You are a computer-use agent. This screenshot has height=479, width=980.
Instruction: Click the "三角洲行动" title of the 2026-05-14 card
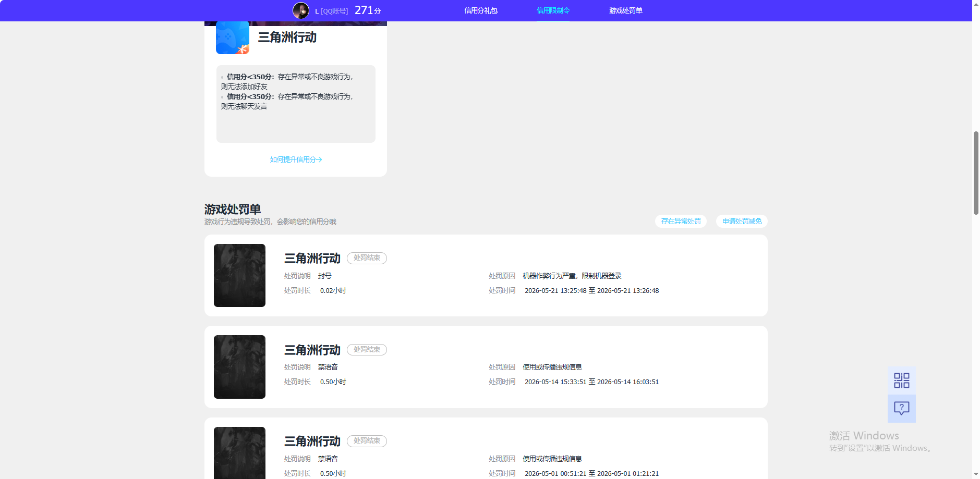312,350
